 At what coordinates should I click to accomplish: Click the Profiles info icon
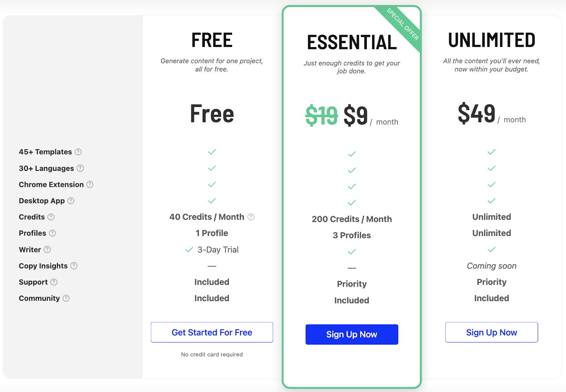pyautogui.click(x=52, y=233)
